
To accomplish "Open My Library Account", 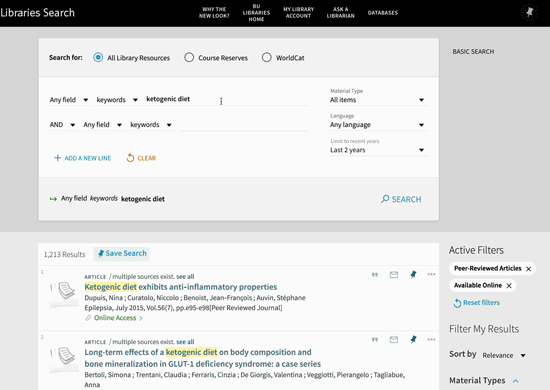I will [299, 13].
